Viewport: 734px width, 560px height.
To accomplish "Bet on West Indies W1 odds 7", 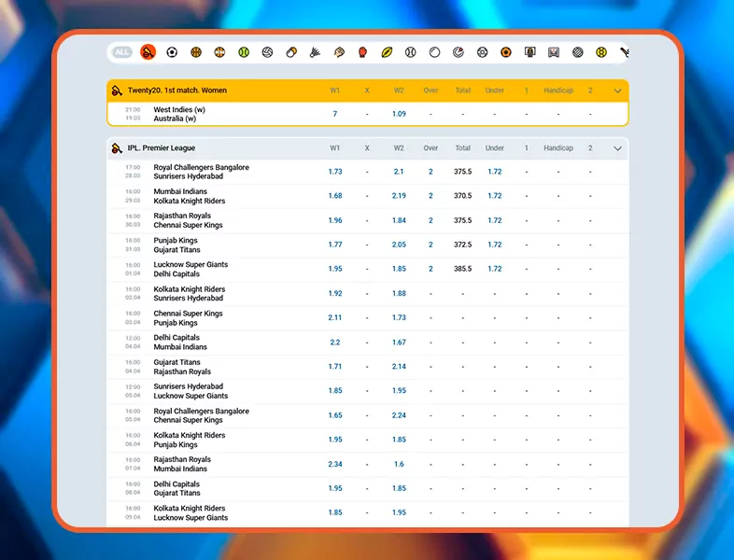I will (x=335, y=114).
